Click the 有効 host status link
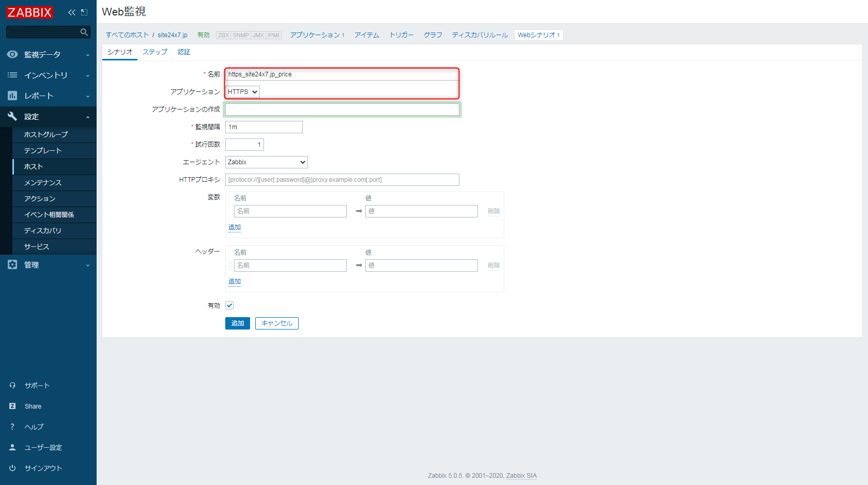The width and height of the screenshot is (868, 485). (x=204, y=35)
